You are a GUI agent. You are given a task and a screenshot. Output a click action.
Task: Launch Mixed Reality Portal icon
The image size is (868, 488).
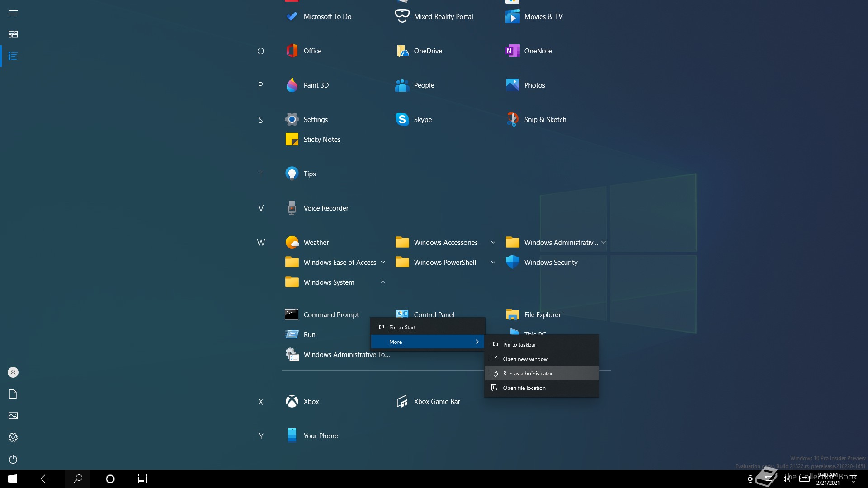click(x=402, y=16)
